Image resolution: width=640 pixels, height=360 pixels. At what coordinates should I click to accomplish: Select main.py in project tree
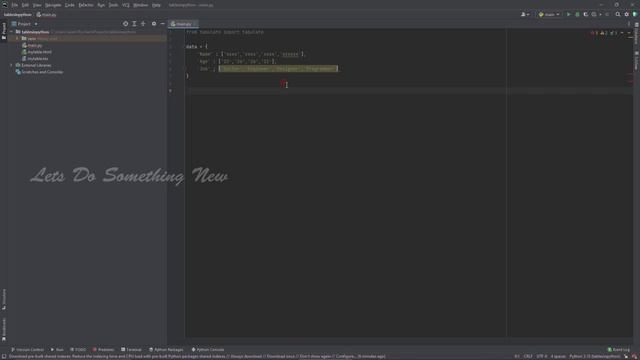[32, 45]
